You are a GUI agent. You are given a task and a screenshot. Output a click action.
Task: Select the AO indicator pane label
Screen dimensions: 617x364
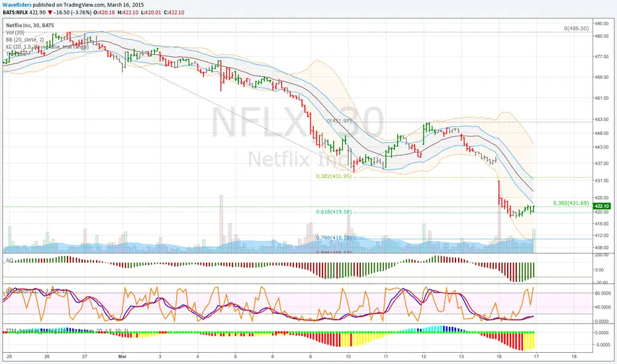pos(9,261)
